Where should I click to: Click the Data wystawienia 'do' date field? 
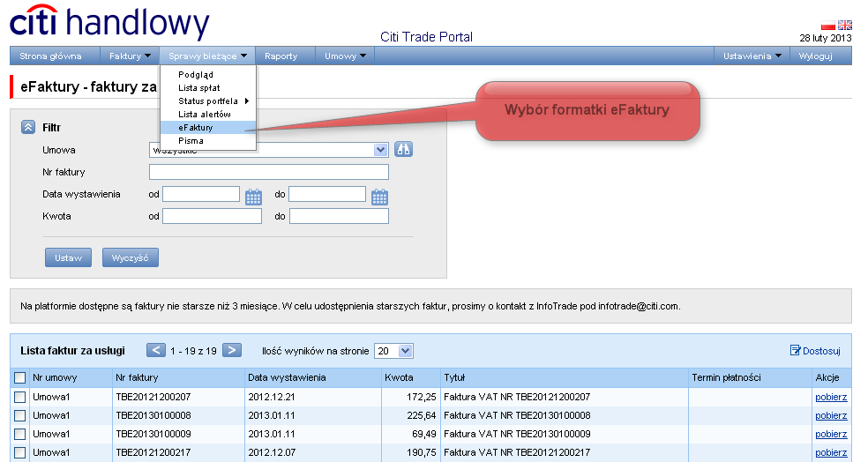[x=327, y=194]
